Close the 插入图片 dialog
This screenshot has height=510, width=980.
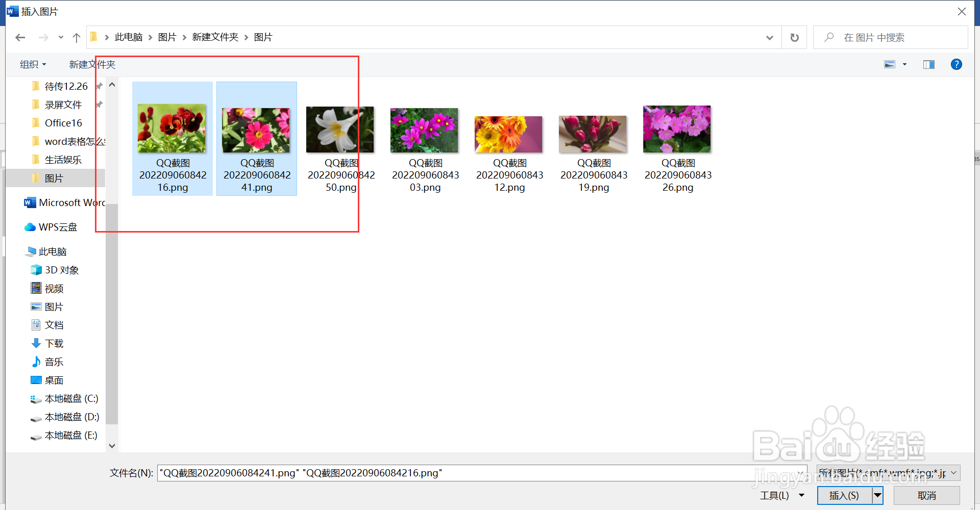(962, 11)
